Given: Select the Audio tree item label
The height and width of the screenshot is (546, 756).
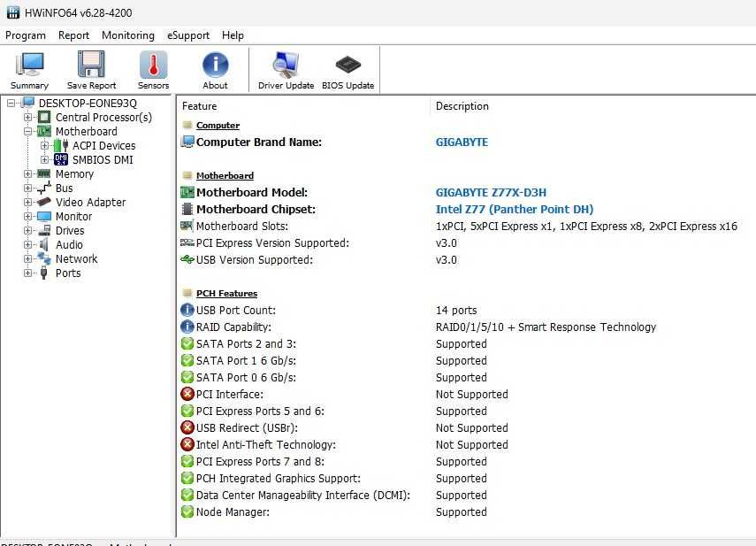Looking at the screenshot, I should tap(69, 244).
